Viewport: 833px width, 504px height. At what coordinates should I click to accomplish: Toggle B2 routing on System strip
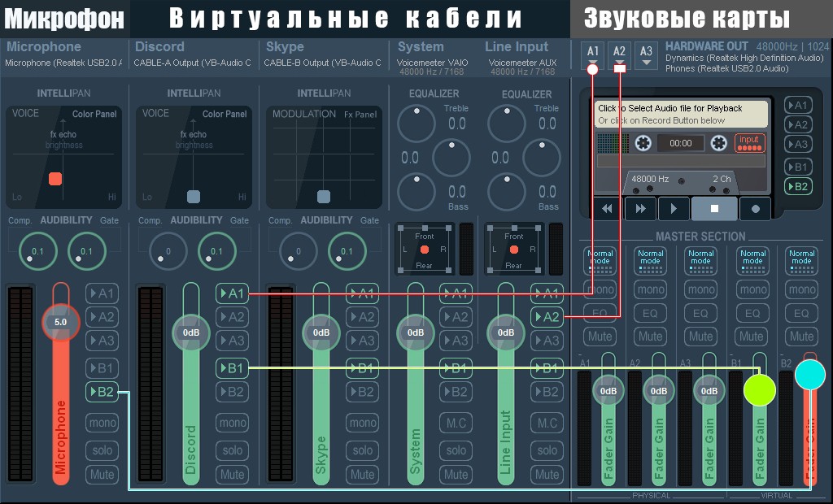pos(456,392)
